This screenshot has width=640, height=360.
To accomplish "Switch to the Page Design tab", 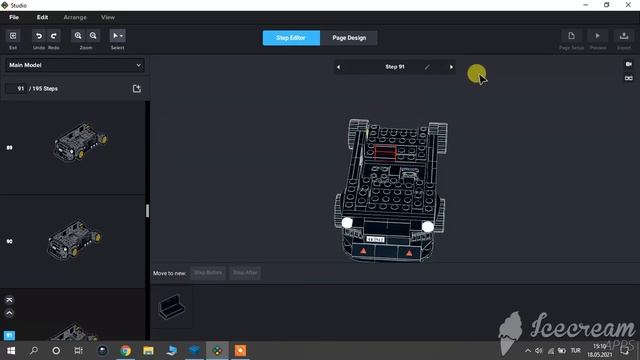I will click(x=349, y=38).
